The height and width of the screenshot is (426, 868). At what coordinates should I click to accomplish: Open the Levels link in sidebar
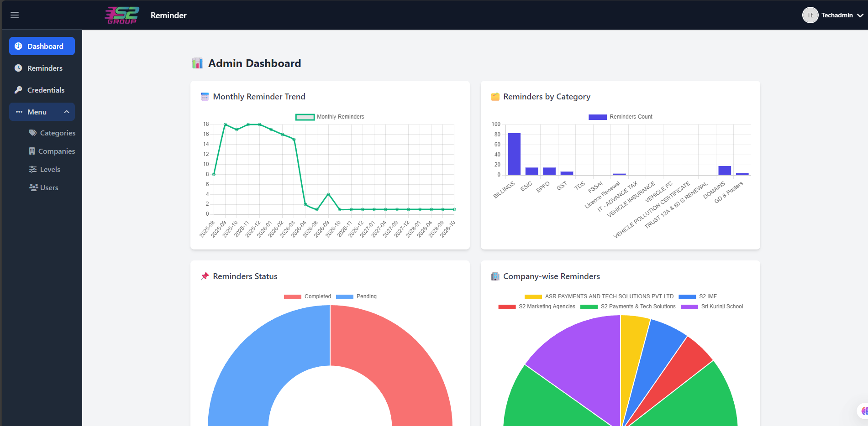click(x=50, y=169)
